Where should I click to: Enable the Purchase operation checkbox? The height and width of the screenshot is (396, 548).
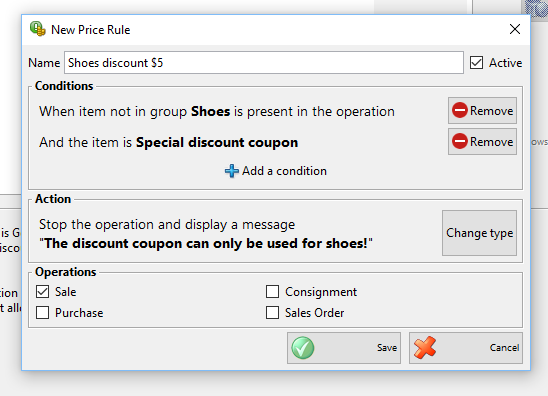[x=43, y=312]
